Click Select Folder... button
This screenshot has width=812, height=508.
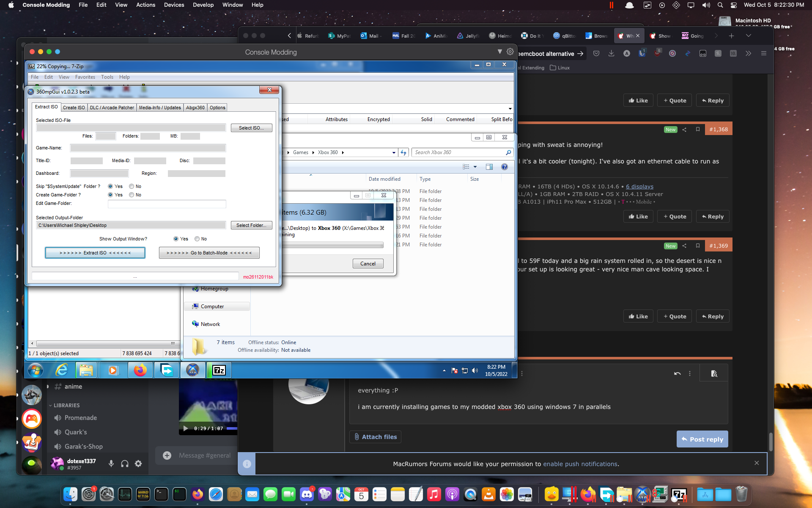click(x=251, y=225)
